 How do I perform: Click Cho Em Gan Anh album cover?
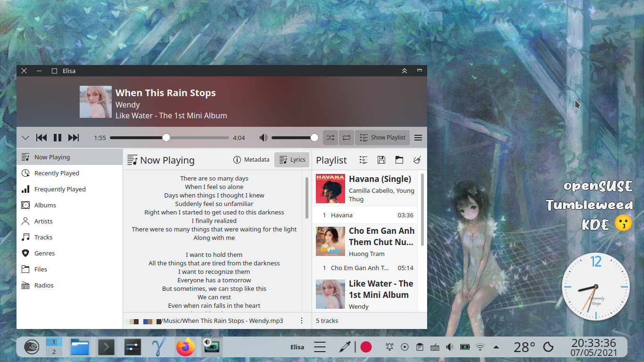330,241
